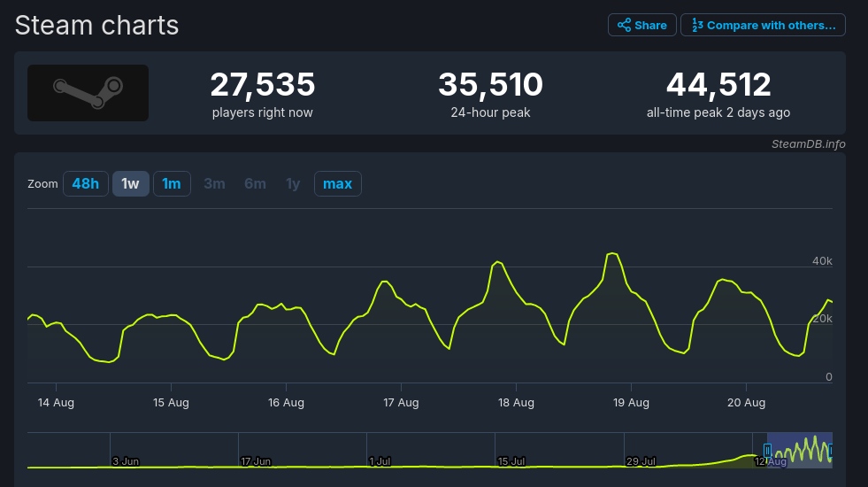Click the 20 Aug axis label
This screenshot has width=868, height=487.
click(746, 403)
